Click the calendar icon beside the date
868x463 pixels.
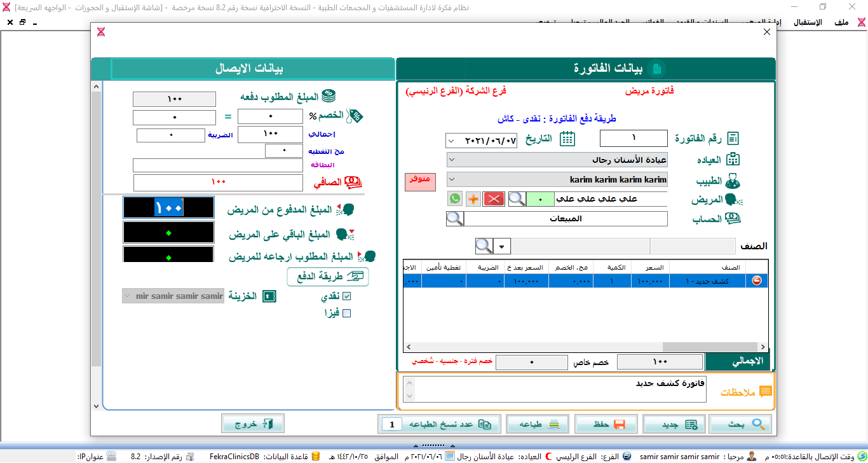(567, 139)
